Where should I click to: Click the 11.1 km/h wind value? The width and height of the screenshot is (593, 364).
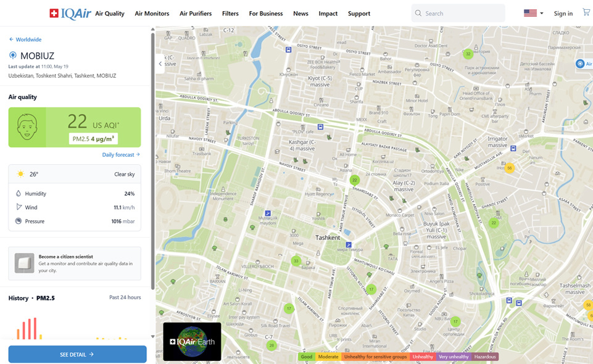pyautogui.click(x=124, y=207)
